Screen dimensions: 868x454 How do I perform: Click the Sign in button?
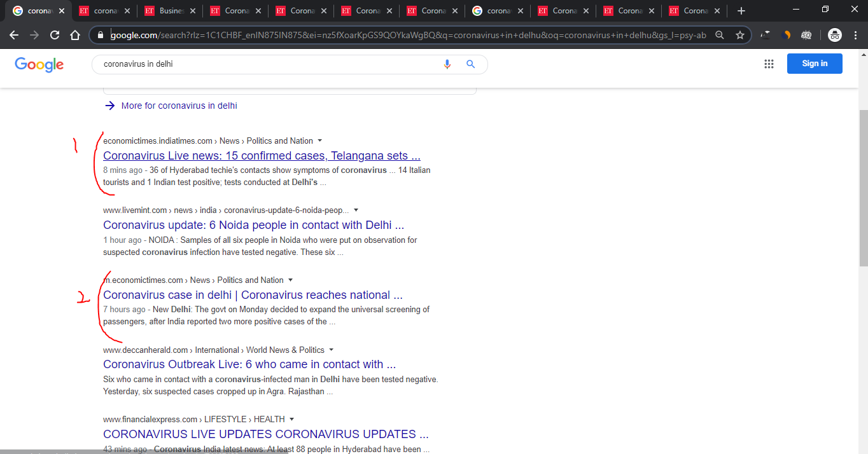[x=815, y=64]
